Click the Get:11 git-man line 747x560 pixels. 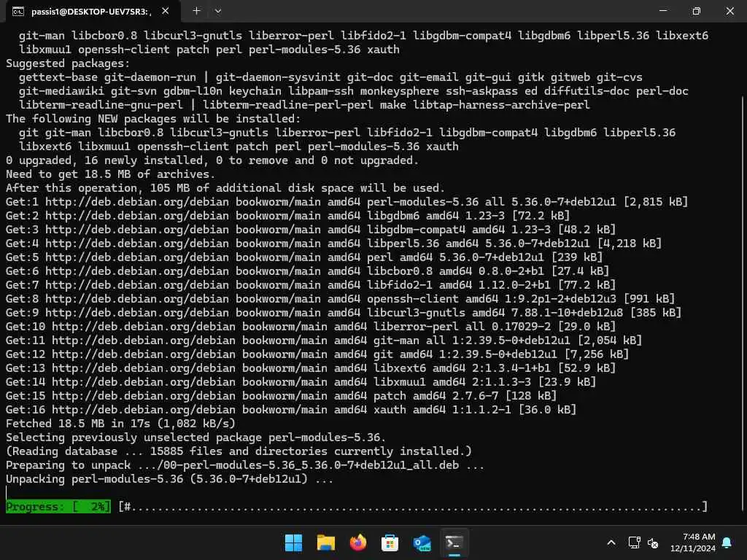tap(324, 340)
